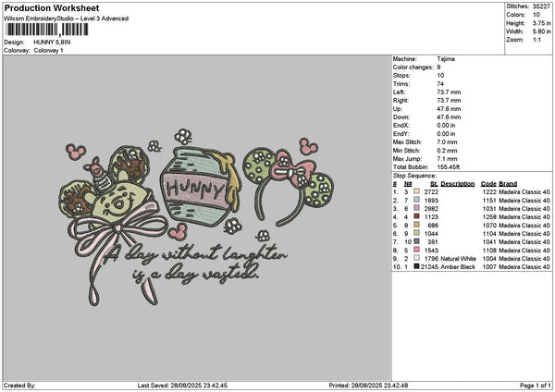555x392 pixels.
Task: Pick the green swatch for code 1104
Action: tap(416, 233)
